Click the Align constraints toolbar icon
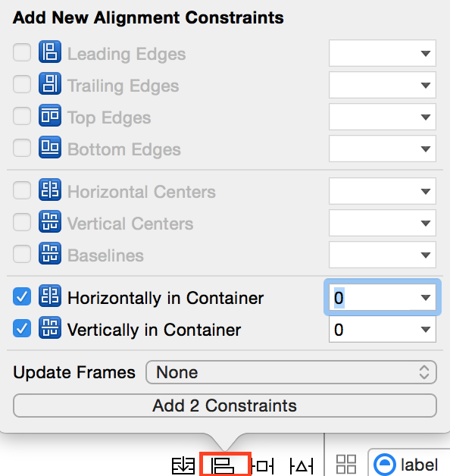The image size is (450, 476). pyautogui.click(x=223, y=465)
